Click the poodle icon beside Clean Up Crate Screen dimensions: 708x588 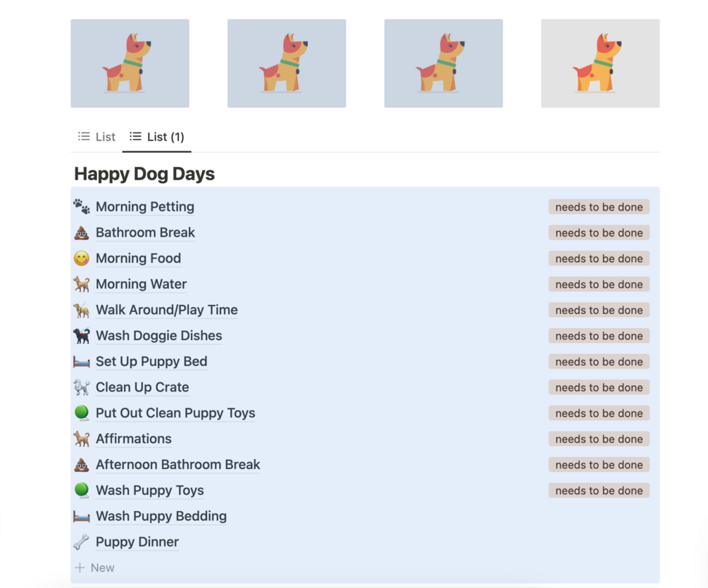point(82,387)
